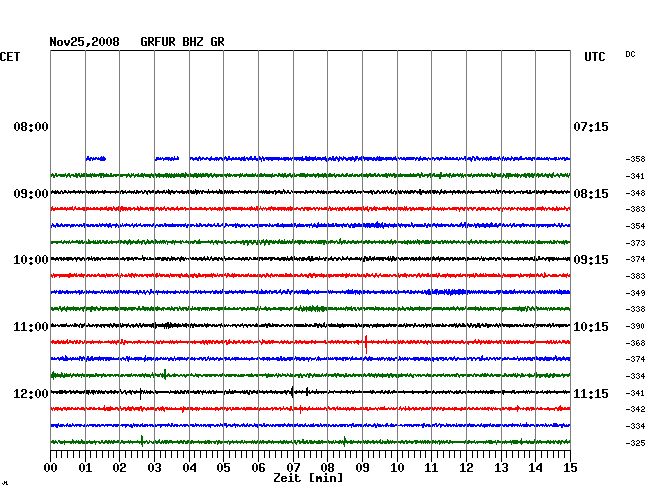Click the DC value -349
The image size is (650, 494).
[x=635, y=293]
